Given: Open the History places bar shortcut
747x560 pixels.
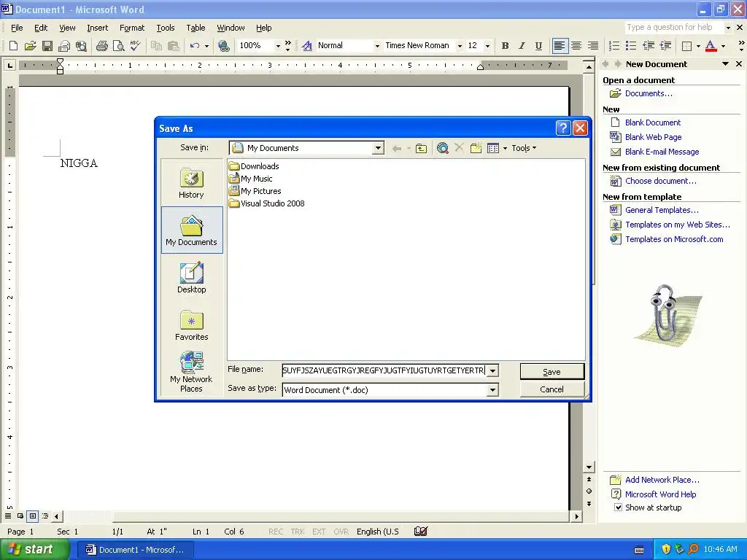Looking at the screenshot, I should (192, 183).
